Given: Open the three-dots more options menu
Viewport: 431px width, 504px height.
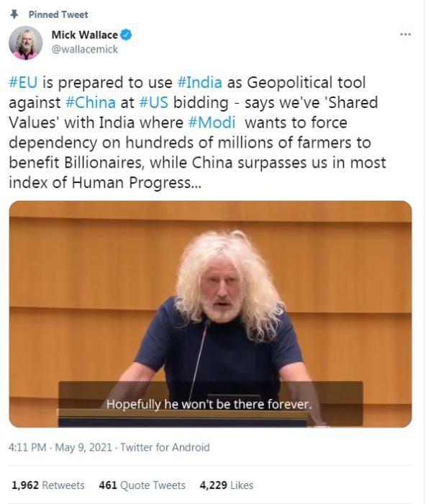Looking at the screenshot, I should pos(406,34).
